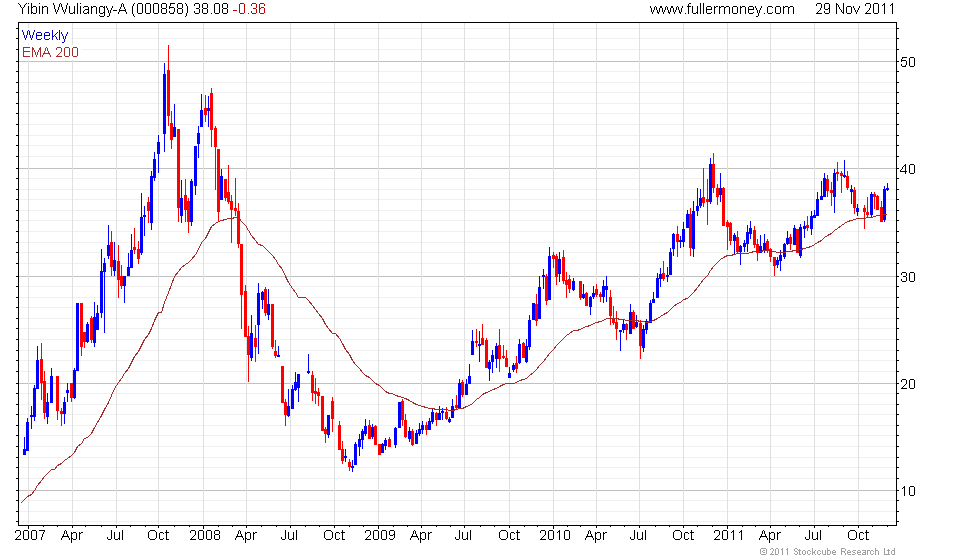Click the chart date 29 Nov 2011
Viewport: 980px width, 560px height.
pos(855,9)
